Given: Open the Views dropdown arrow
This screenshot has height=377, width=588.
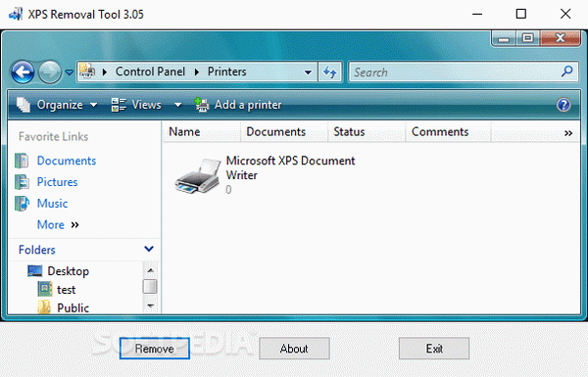Looking at the screenshot, I should point(178,105).
